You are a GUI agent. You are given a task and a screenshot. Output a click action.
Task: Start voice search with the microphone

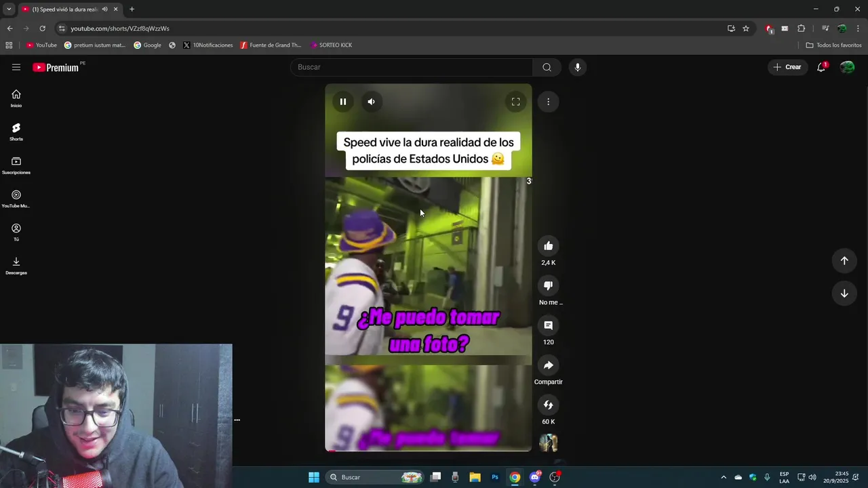pos(577,67)
